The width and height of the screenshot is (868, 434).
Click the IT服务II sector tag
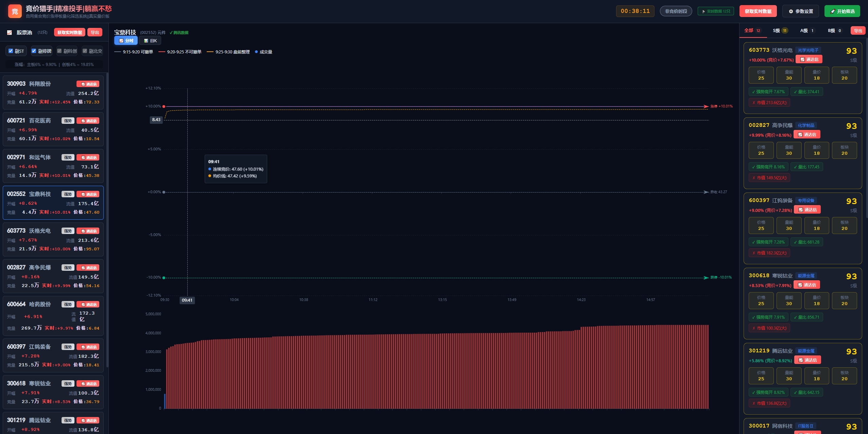805,426
